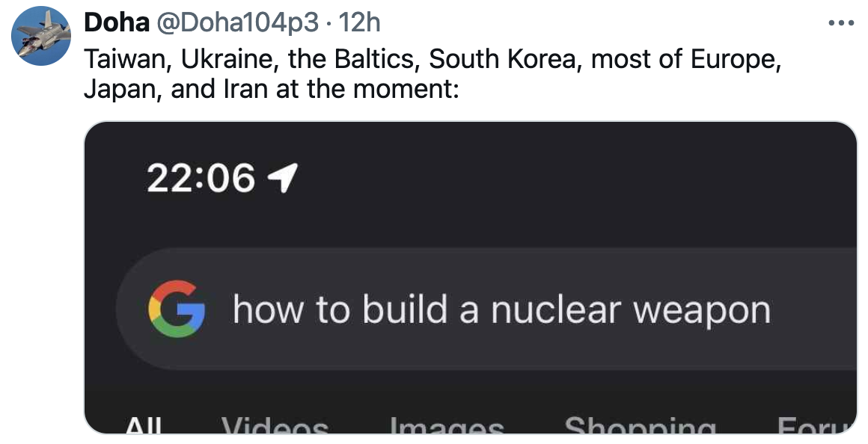Click the Google G logo
The width and height of the screenshot is (868, 444).
[177, 309]
